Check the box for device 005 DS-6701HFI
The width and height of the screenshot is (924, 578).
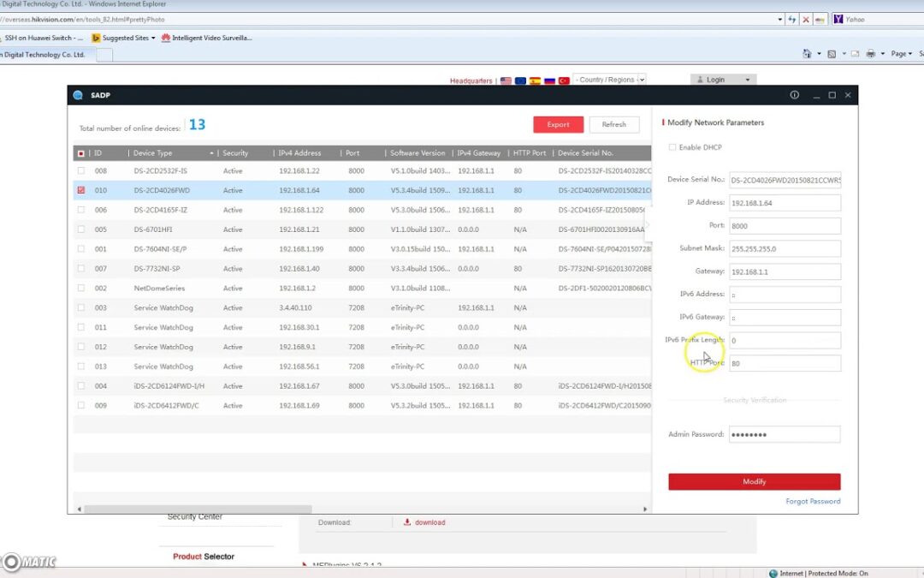tap(81, 229)
